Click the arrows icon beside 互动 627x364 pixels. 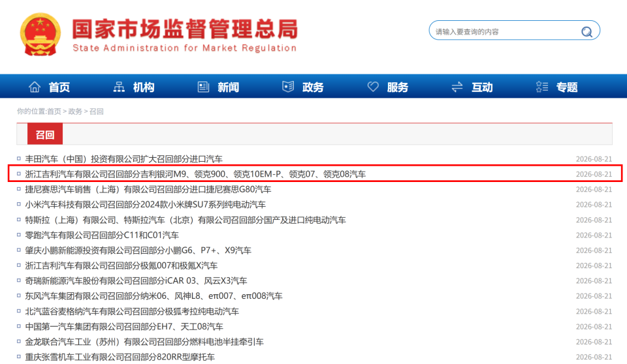click(x=457, y=87)
